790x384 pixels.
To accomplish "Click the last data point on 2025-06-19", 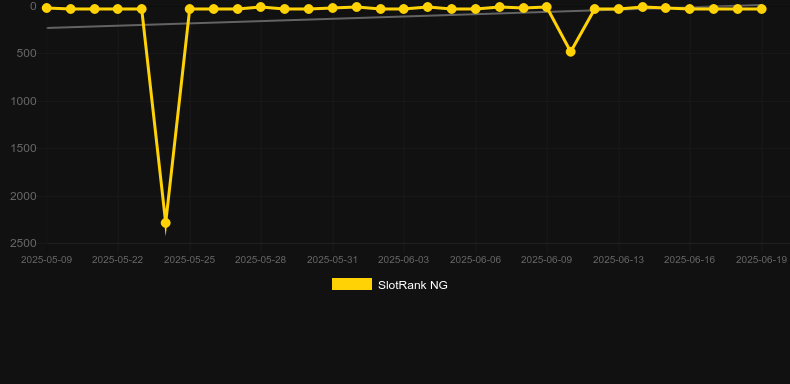I will point(761,9).
